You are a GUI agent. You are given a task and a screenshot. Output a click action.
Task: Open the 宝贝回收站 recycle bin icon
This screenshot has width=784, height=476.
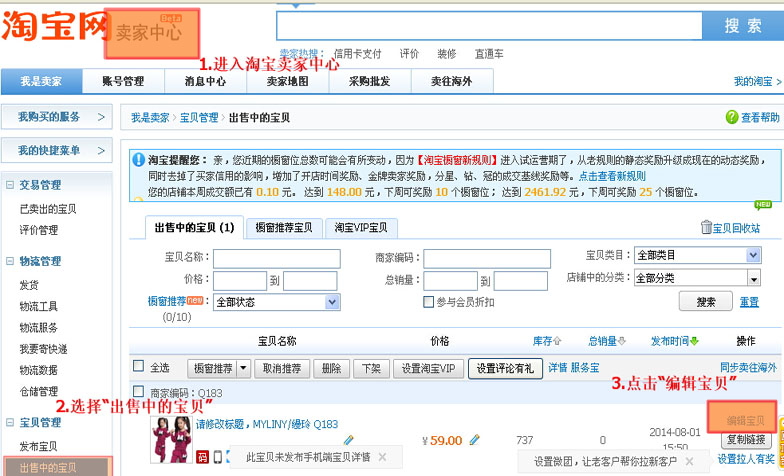point(706,228)
